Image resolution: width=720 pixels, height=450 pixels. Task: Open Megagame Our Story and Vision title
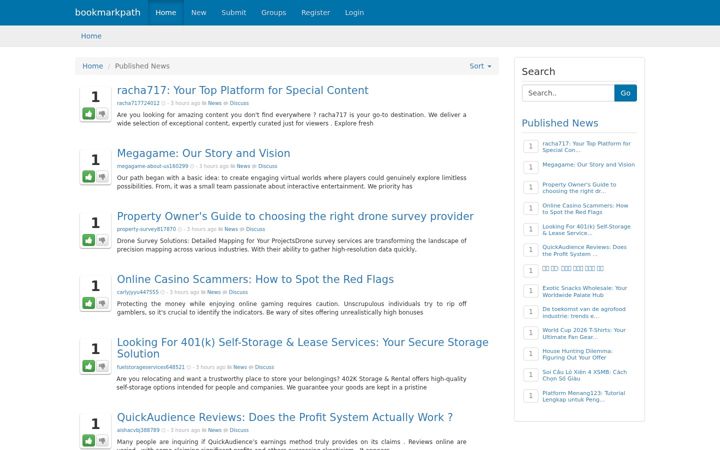point(203,153)
